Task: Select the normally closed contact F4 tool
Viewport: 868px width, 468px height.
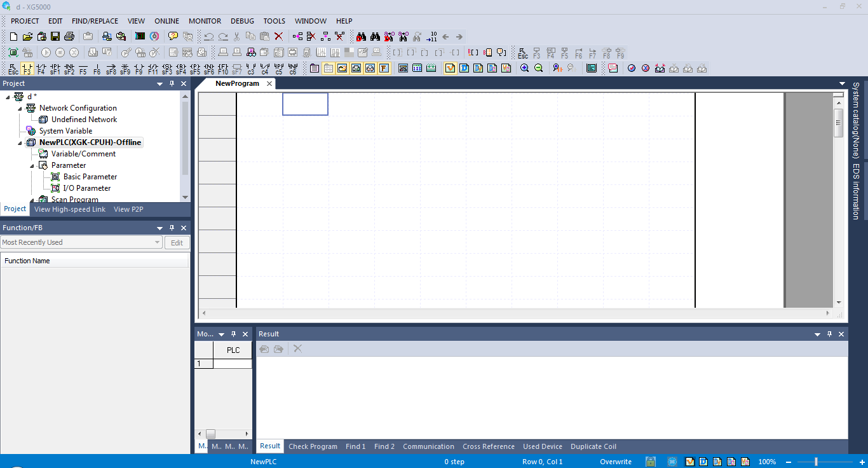Action: tap(41, 69)
